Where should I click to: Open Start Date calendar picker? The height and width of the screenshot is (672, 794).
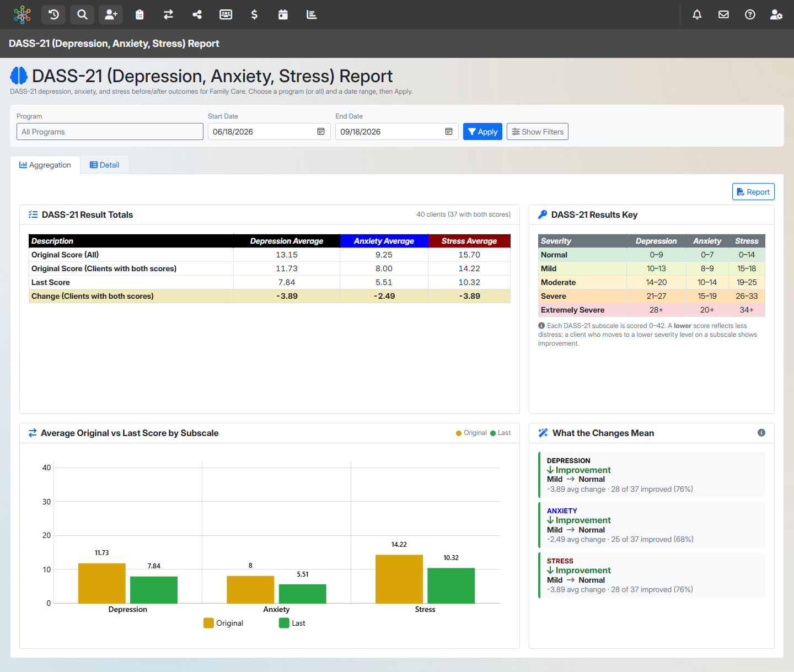[x=321, y=131]
